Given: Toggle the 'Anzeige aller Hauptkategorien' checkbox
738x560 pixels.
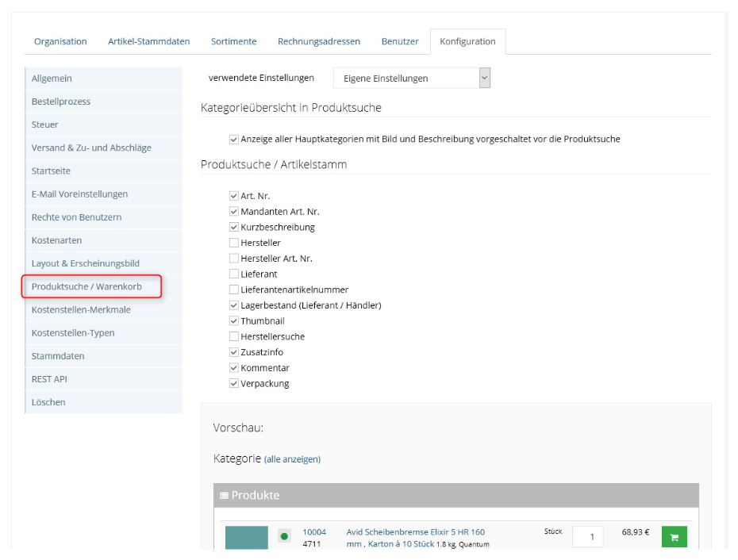Looking at the screenshot, I should coord(234,140).
